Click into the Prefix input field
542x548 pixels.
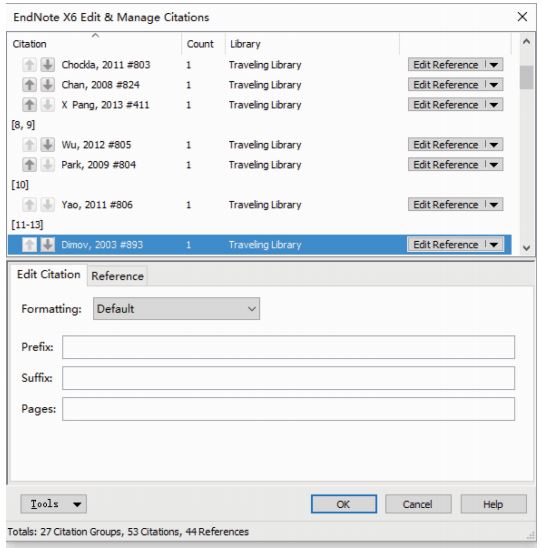[x=288, y=347]
